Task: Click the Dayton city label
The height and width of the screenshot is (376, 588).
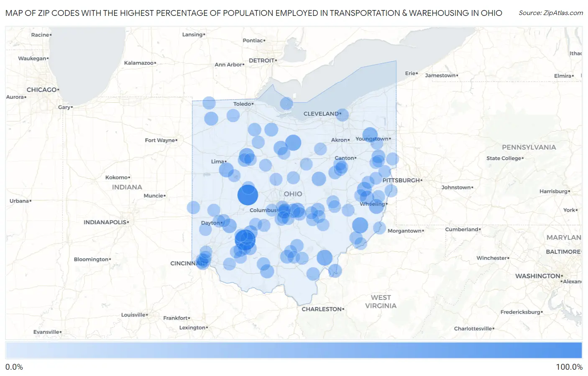Action: [x=211, y=223]
